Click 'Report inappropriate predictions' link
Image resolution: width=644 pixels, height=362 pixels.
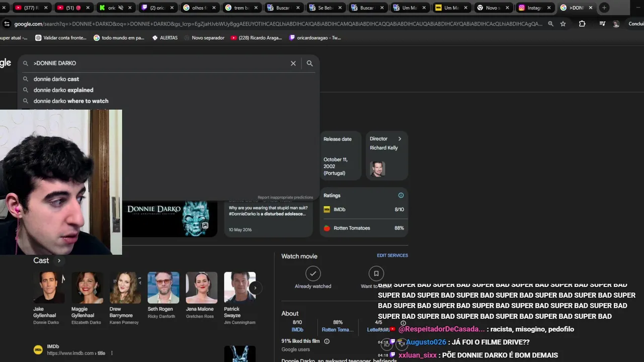(x=285, y=198)
